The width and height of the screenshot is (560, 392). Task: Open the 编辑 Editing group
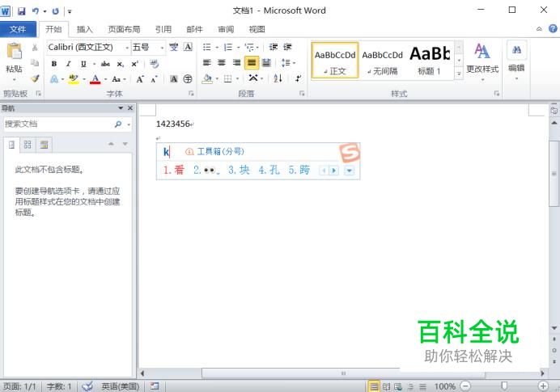(x=516, y=61)
